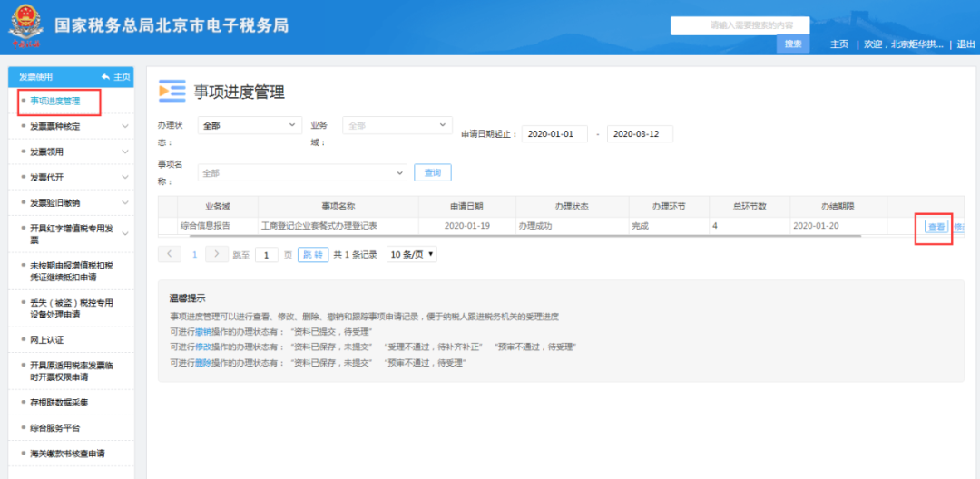Open the 事项名称 dropdown

[x=302, y=172]
